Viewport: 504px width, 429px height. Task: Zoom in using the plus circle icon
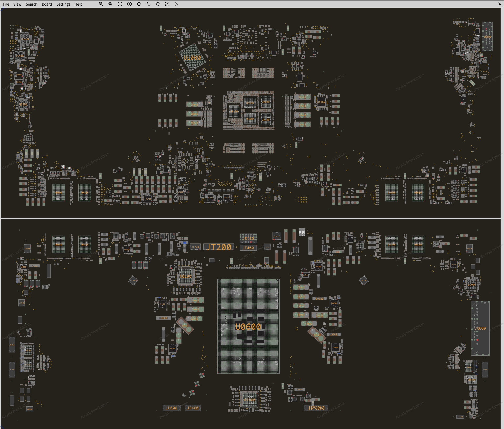tap(129, 4)
